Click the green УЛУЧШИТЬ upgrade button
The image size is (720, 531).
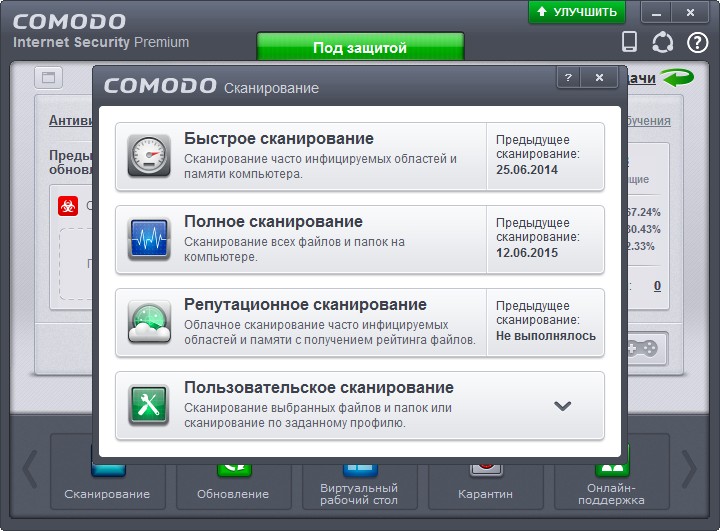[x=577, y=12]
